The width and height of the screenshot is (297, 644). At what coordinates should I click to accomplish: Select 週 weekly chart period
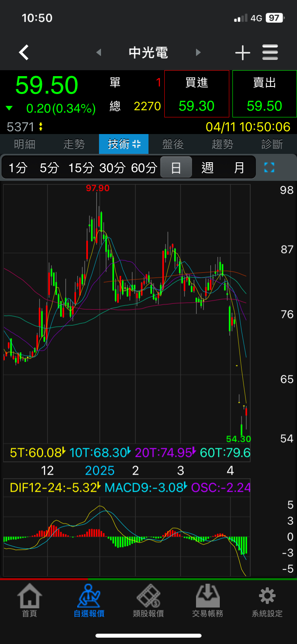tap(208, 168)
